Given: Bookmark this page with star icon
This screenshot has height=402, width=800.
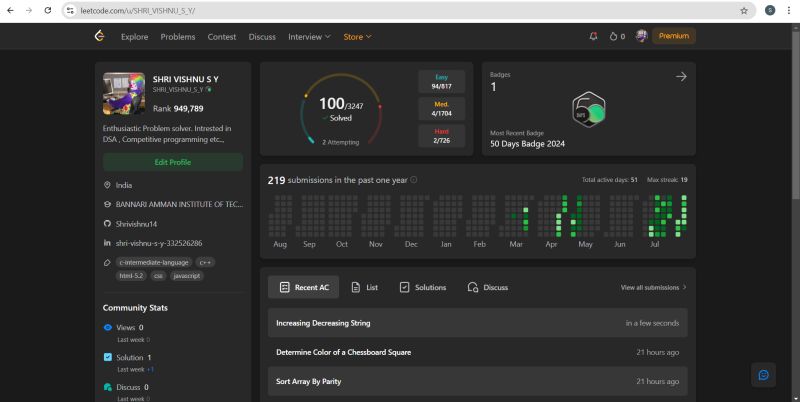Looking at the screenshot, I should pos(744,10).
